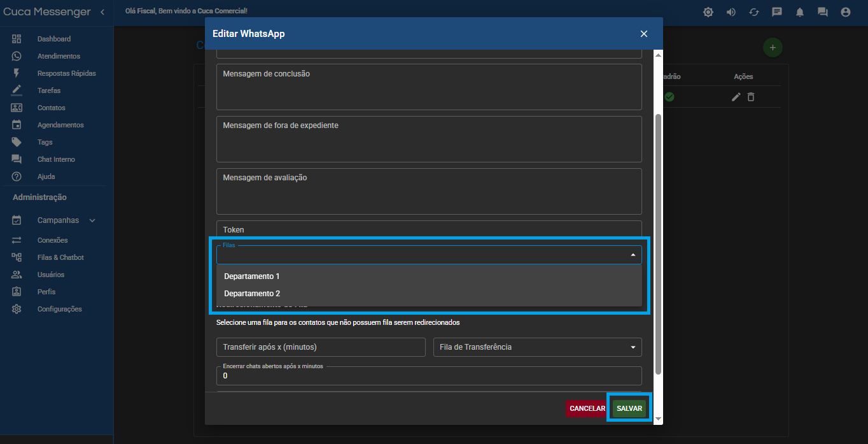Focus the Transferir após x (minutos) field
The height and width of the screenshot is (444, 868).
[321, 347]
